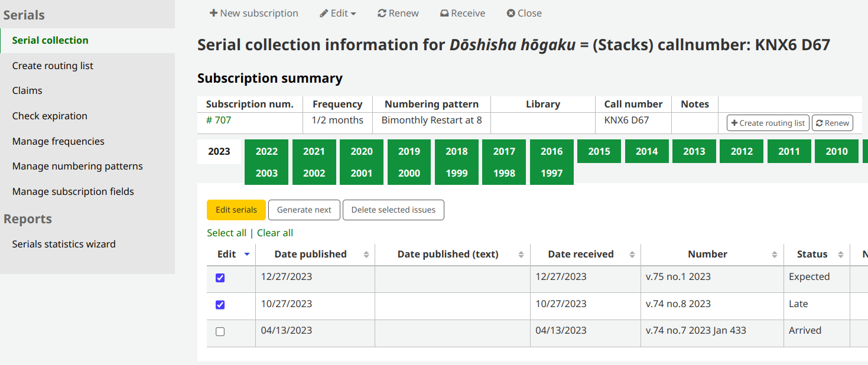Screen dimensions: 868x365
Task: Uncheck the 10/27/2023 issue checkbox
Action: click(220, 305)
